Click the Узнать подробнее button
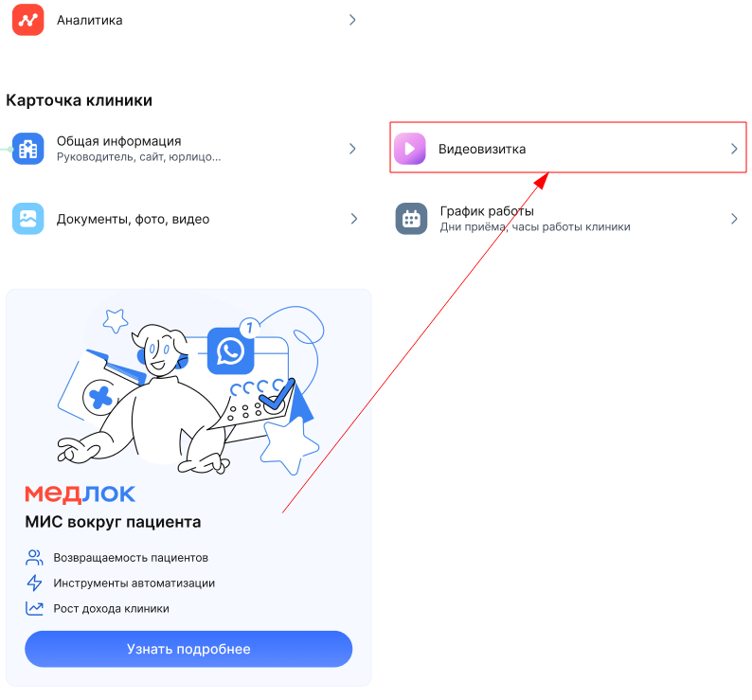 [x=188, y=649]
